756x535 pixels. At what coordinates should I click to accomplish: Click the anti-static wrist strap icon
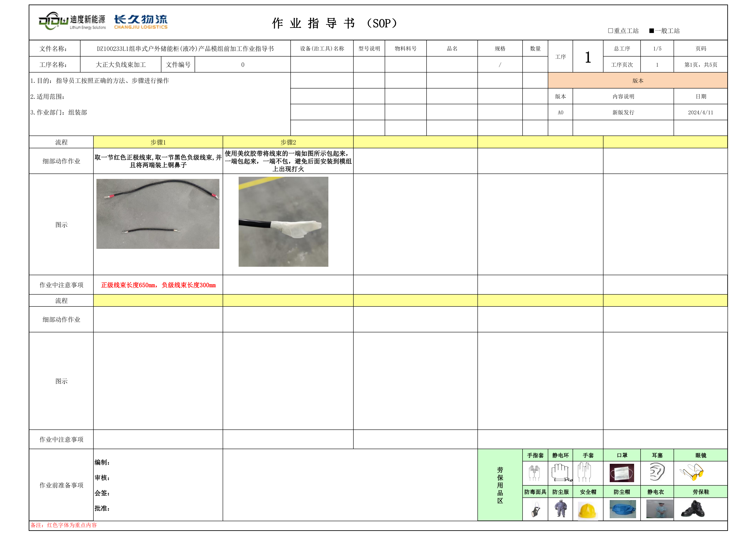560,473
